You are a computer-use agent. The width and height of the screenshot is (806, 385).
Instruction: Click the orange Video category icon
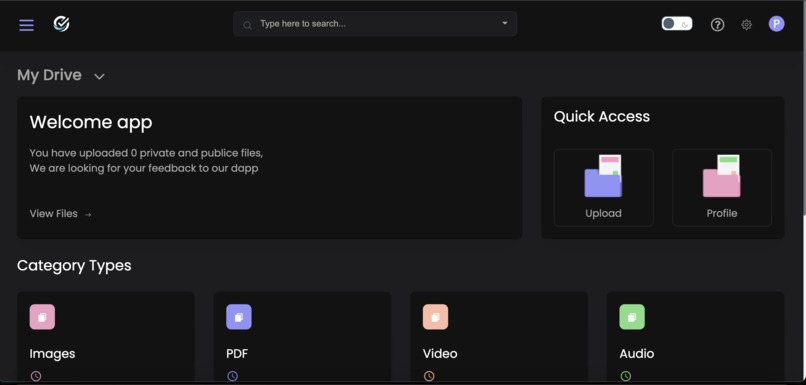[435, 317]
